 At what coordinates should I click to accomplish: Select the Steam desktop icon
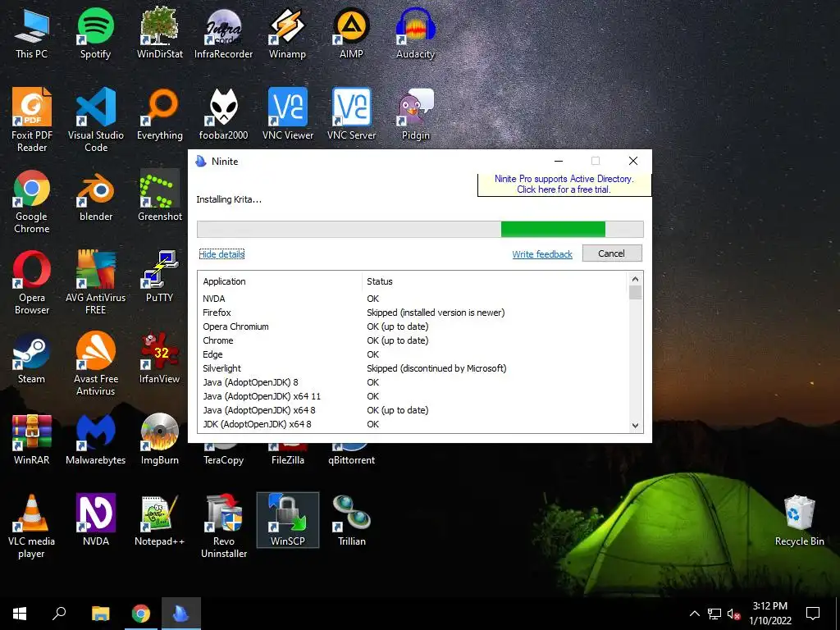(x=32, y=358)
